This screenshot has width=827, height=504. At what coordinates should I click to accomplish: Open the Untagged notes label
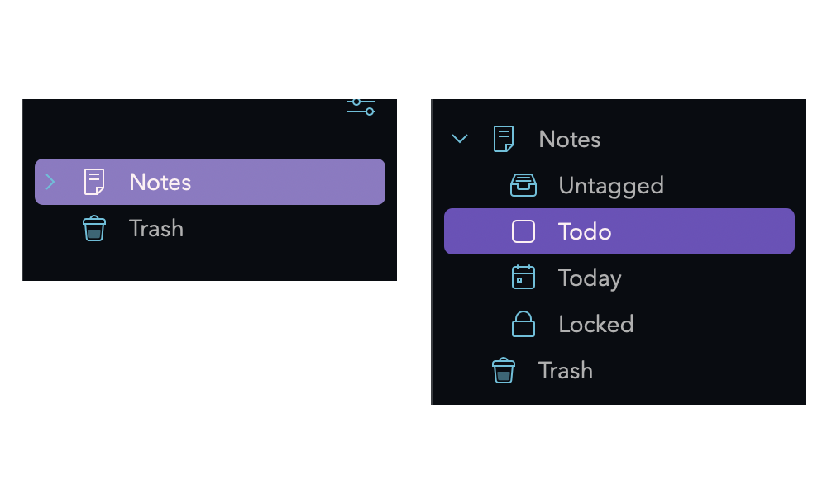pos(611,186)
